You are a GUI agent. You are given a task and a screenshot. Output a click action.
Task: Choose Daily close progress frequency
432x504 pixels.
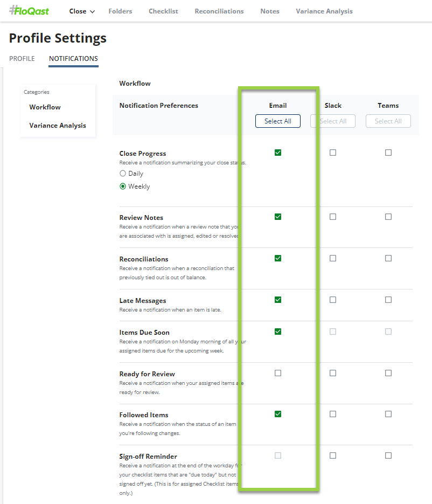pyautogui.click(x=123, y=174)
